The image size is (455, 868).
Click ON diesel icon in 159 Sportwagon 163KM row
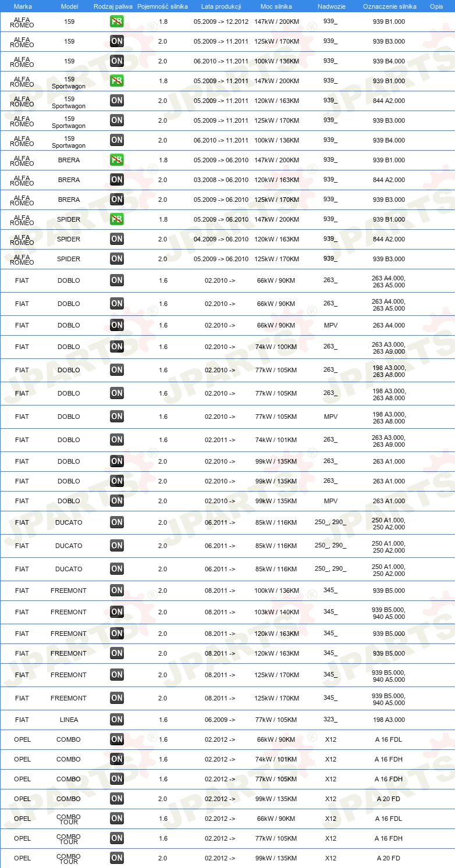[x=117, y=101]
